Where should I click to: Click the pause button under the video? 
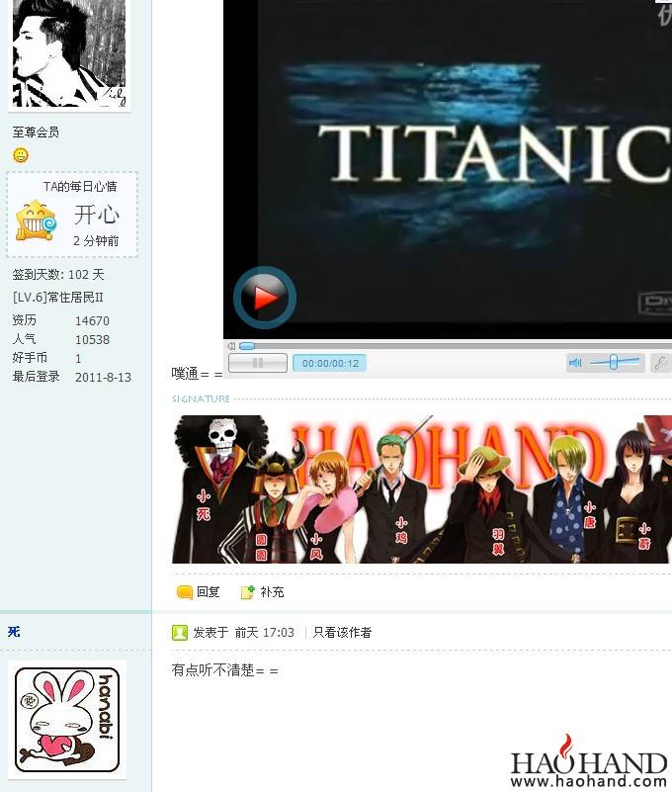[x=258, y=363]
